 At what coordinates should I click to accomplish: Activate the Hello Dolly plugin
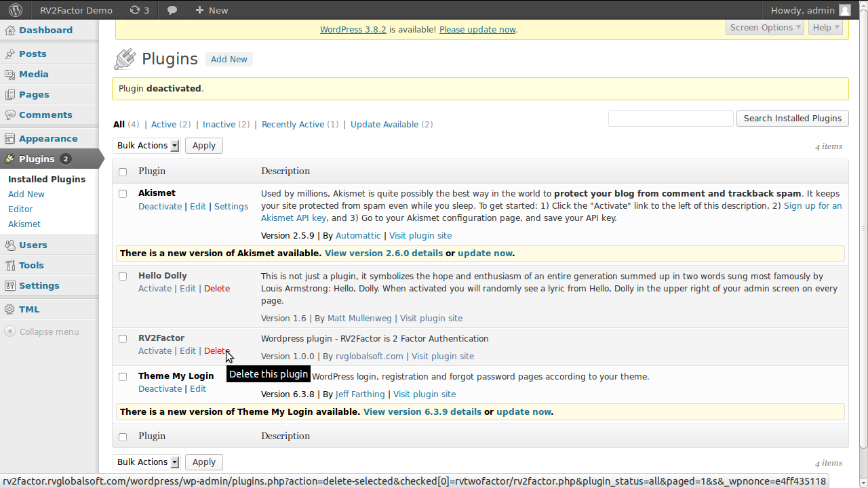point(155,288)
